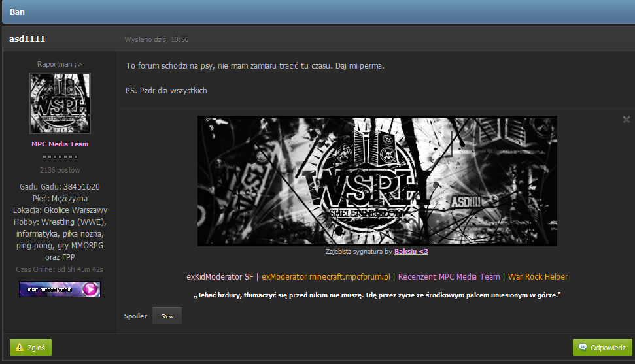Click the 'Płeć: Mężczyzna' line
The height and width of the screenshot is (364, 635).
(x=60, y=199)
